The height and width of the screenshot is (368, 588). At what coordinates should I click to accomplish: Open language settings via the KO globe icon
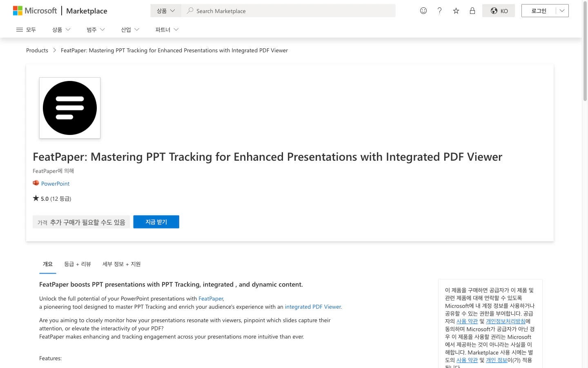(498, 11)
